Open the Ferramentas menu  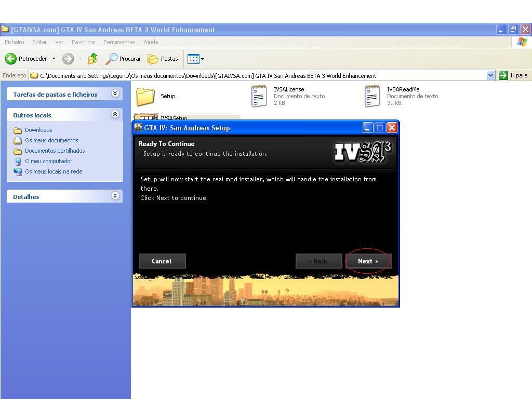119,42
